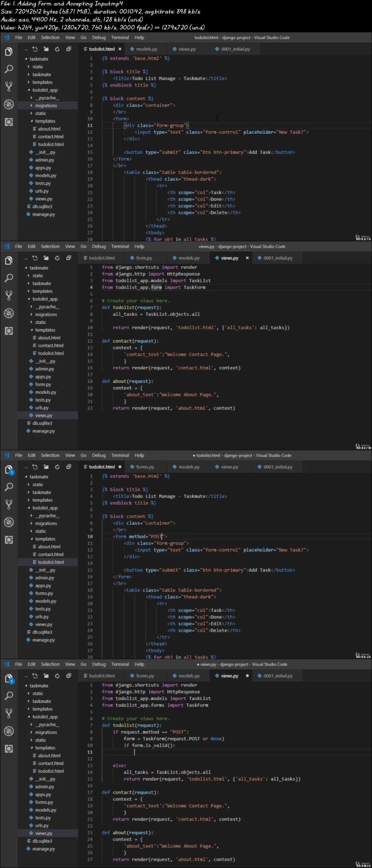Switch to forms.py tab in the 00:06:26 frame
This screenshot has width=372, height=868.
click(145, 467)
